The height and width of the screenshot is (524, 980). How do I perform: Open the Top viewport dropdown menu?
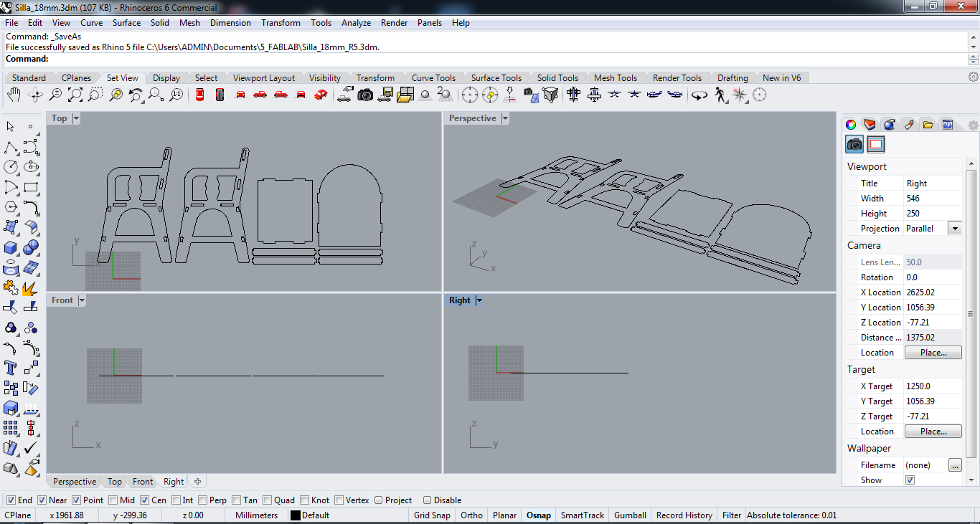[x=76, y=118]
